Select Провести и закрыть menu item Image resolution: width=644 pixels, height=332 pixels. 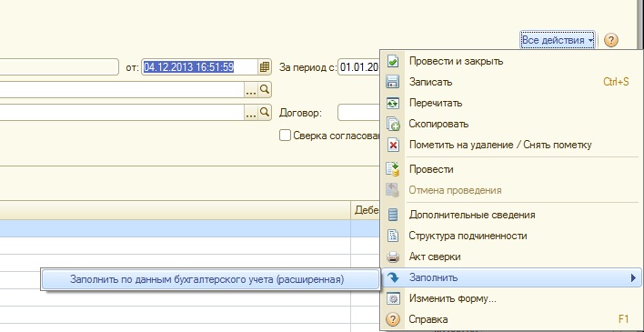click(x=511, y=61)
